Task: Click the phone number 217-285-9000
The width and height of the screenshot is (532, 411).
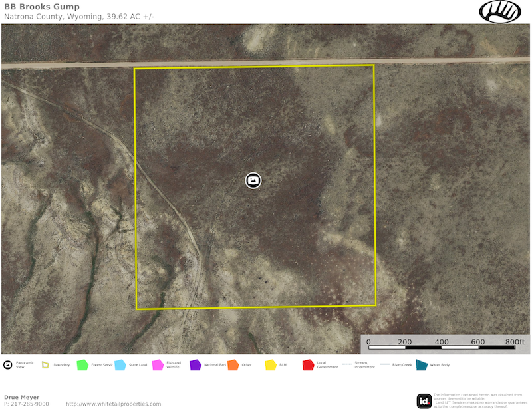Action: 26,404
